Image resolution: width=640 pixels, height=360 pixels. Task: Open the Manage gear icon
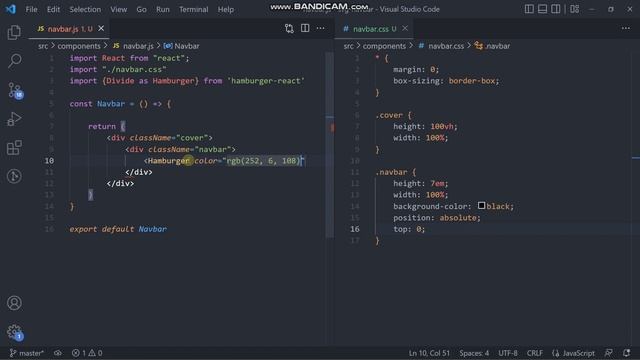coord(15,332)
